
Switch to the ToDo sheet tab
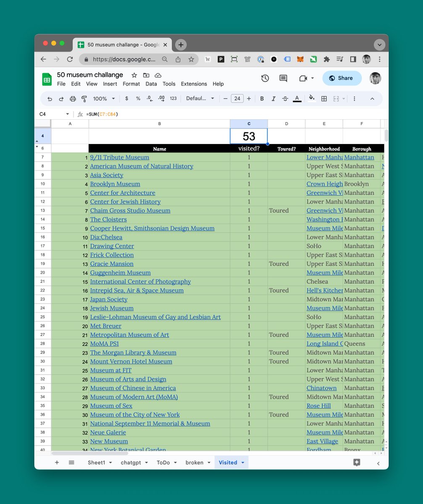click(163, 462)
